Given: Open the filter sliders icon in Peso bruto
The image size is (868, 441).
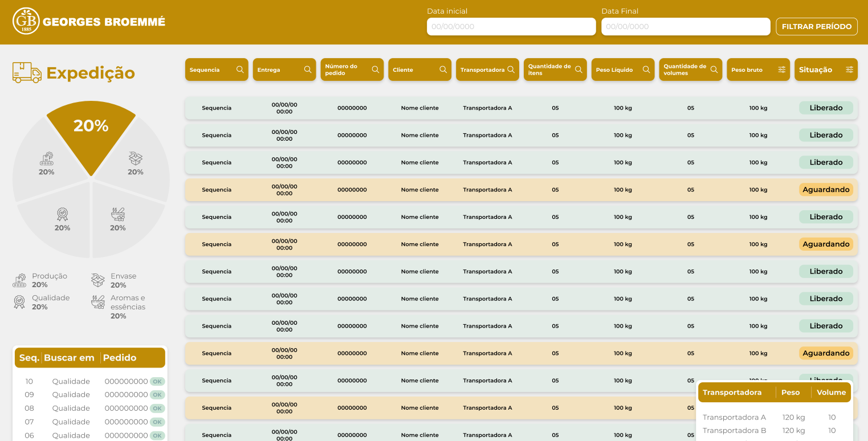Looking at the screenshot, I should point(782,70).
